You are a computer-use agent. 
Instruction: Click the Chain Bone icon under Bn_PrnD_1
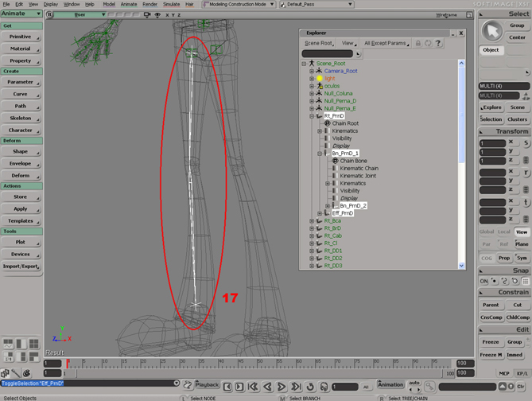pyautogui.click(x=336, y=161)
